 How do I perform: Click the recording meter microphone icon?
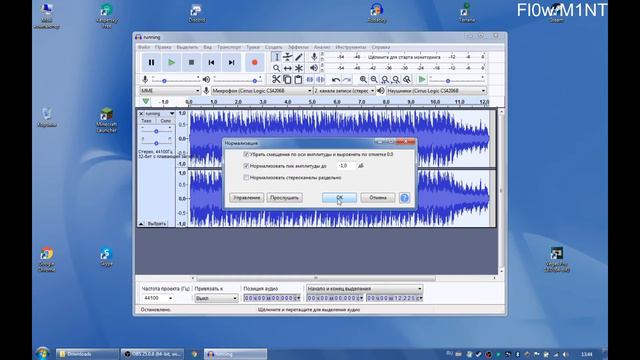[314, 57]
